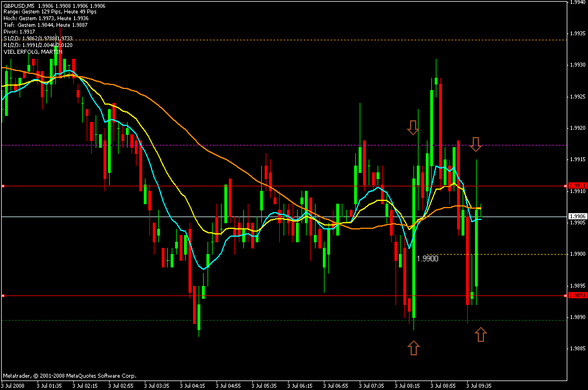The height and width of the screenshot is (390, 588).
Task: Select the red 1.9911 price label
Action: coord(577,186)
